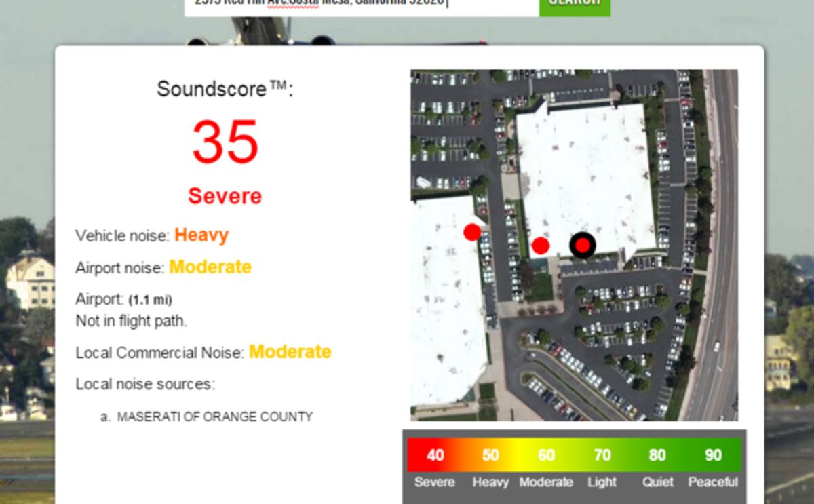Image resolution: width=814 pixels, height=504 pixels.
Task: Click the green 80 legend segment
Action: tap(657, 454)
